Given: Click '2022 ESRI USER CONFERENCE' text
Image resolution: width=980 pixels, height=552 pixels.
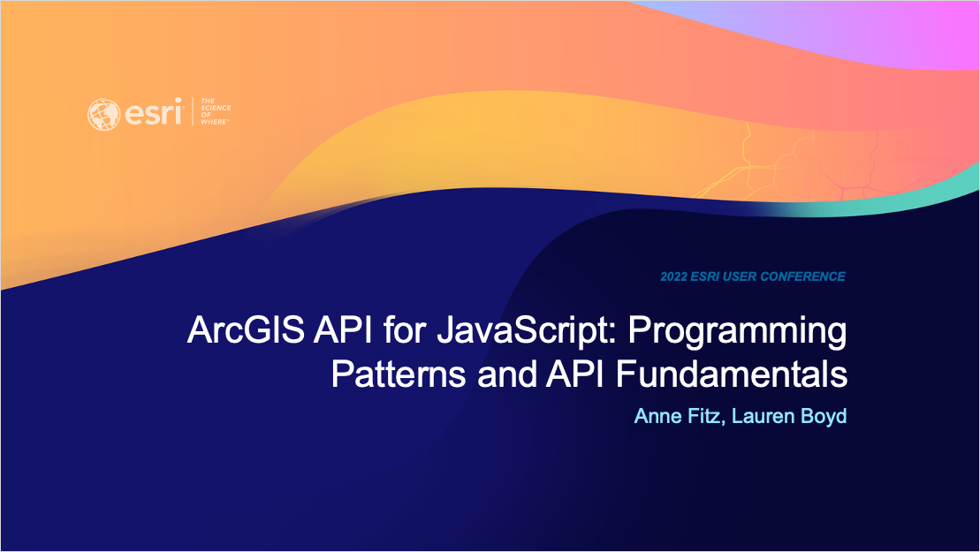Looking at the screenshot, I should click(x=753, y=276).
